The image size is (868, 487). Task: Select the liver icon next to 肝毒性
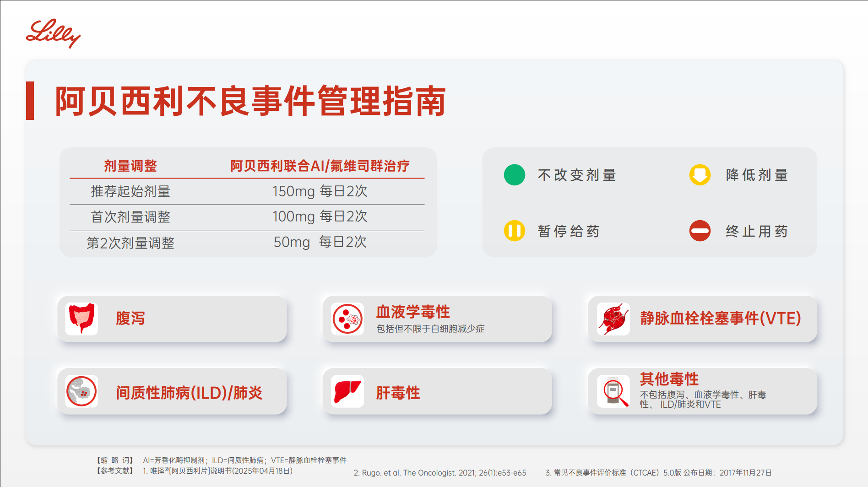(348, 391)
